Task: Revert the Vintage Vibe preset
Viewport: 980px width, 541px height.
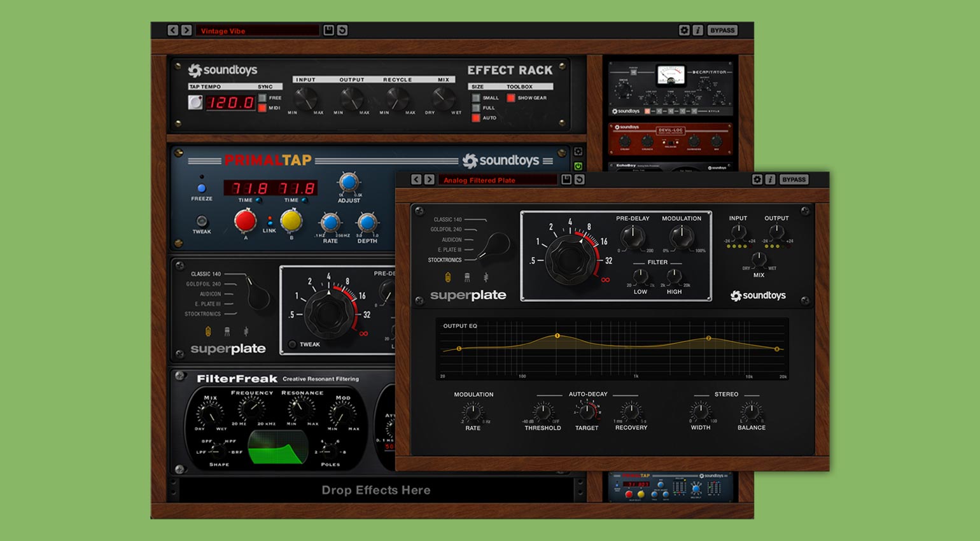Action: coord(342,30)
